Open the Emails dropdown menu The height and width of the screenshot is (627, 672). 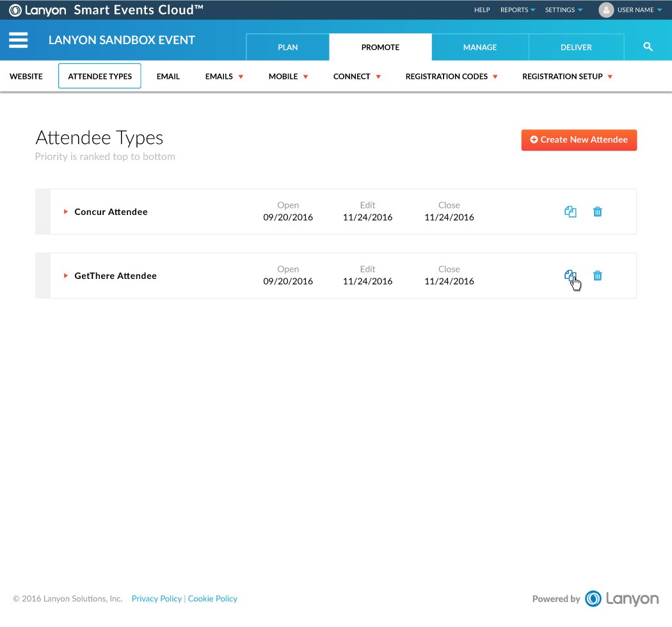coord(224,76)
